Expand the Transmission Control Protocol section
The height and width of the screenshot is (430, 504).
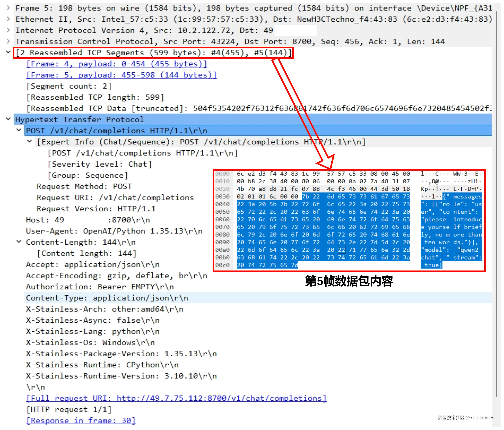pos(8,41)
